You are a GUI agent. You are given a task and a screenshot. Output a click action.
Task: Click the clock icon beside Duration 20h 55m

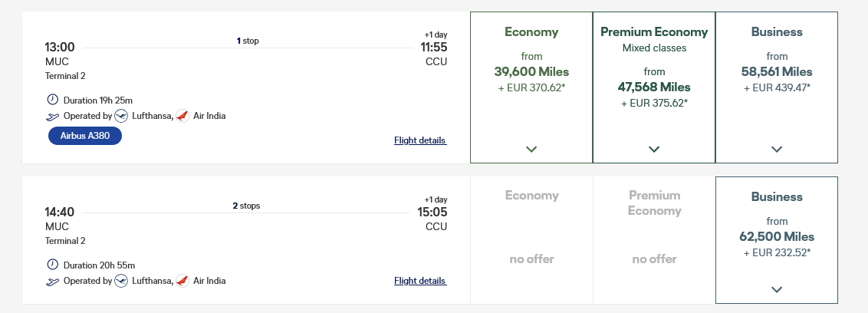53,264
